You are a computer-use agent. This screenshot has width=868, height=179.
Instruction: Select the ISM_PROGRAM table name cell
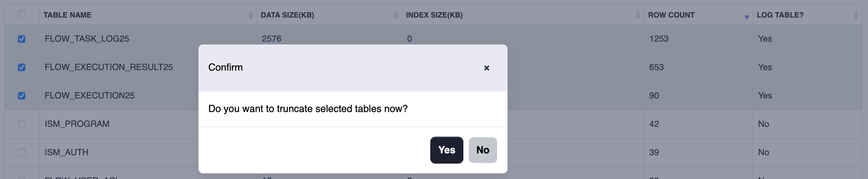coord(77,124)
